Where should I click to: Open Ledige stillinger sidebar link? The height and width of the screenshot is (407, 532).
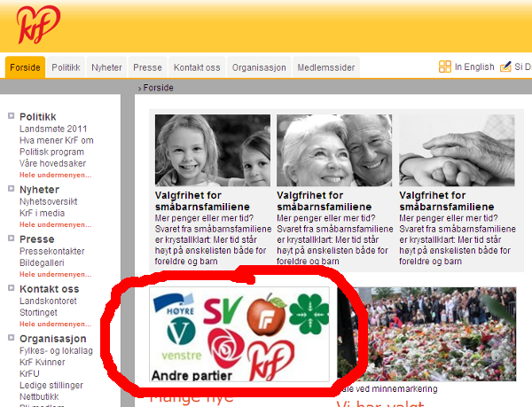[51, 386]
